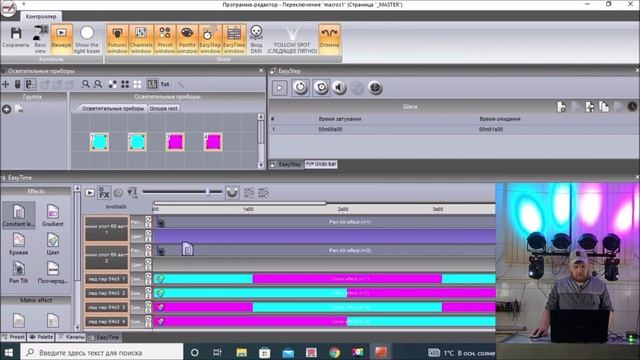The image size is (640, 360).
Task: Select magenta fixture 4 in the grid
Action: click(x=213, y=142)
